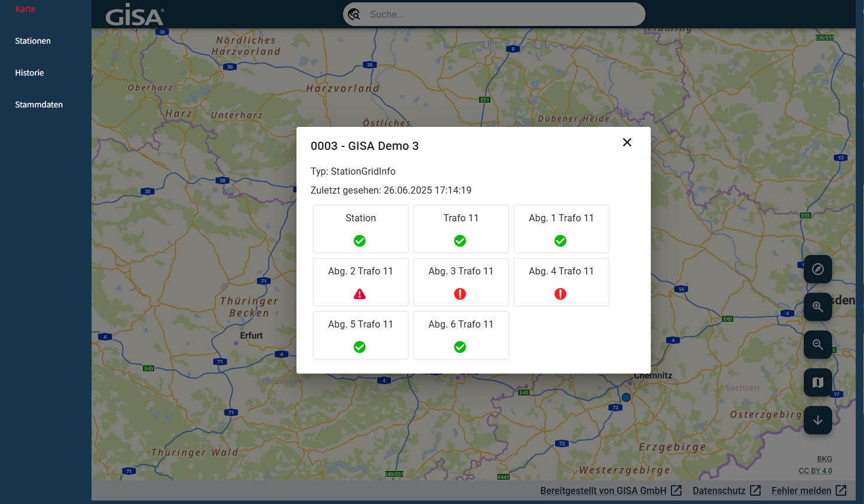Click the blue station marker near Chemnitz
Viewport: 864px width, 504px height.
tap(626, 397)
